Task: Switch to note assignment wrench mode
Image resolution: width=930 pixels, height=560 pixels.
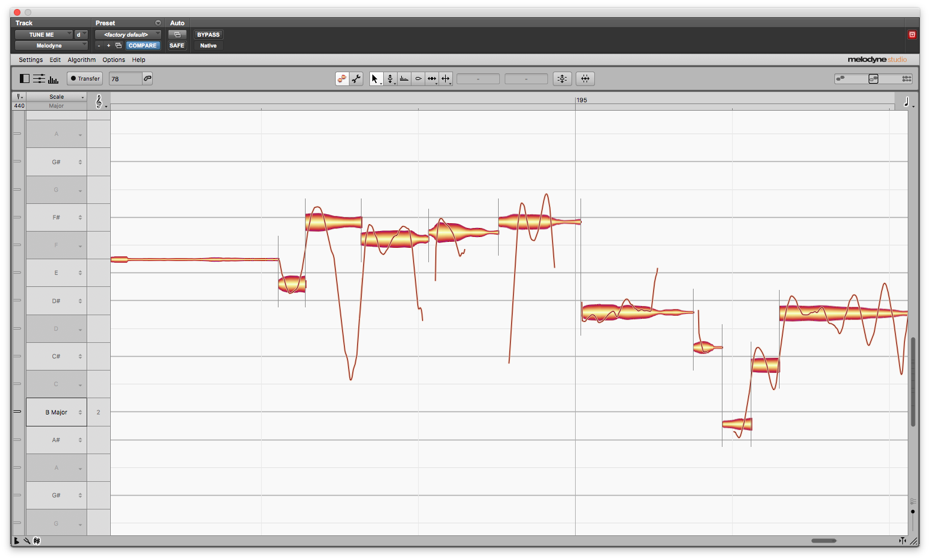Action: [x=356, y=79]
